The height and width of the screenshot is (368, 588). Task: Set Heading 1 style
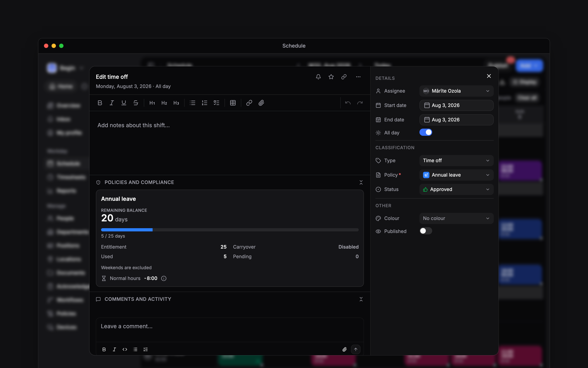152,103
